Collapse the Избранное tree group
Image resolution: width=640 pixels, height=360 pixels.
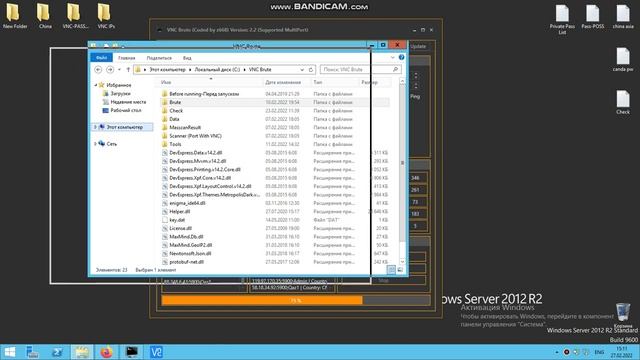96,85
